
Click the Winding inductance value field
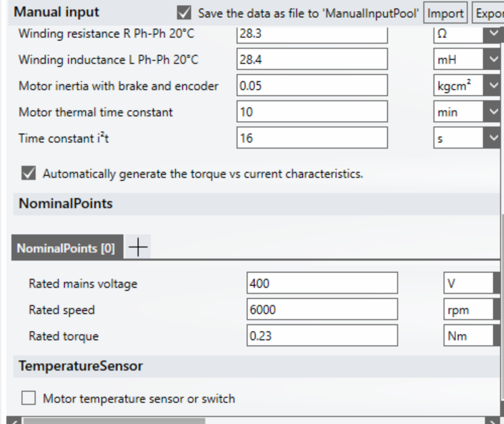[x=312, y=60]
